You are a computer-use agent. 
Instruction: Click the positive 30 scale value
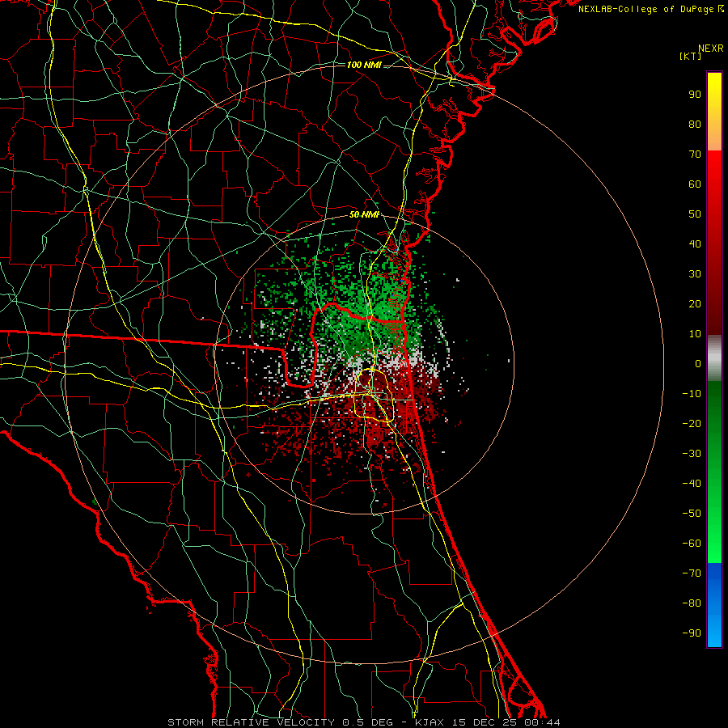point(695,274)
